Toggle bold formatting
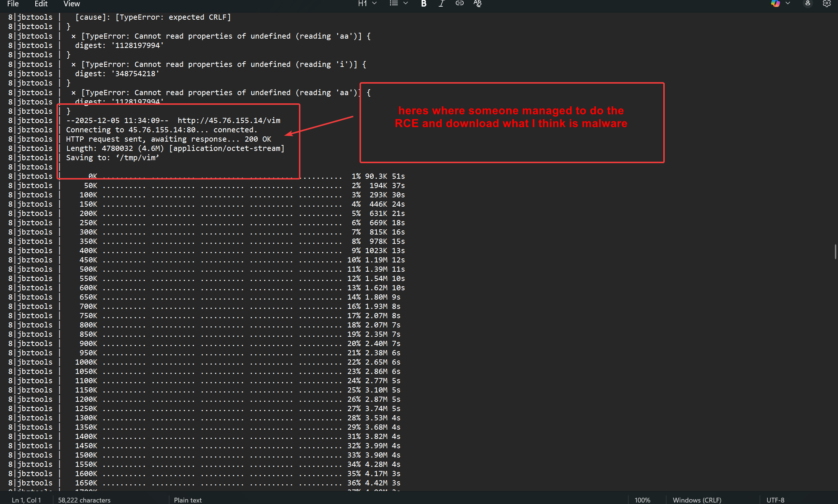This screenshot has width=838, height=504. click(x=423, y=4)
